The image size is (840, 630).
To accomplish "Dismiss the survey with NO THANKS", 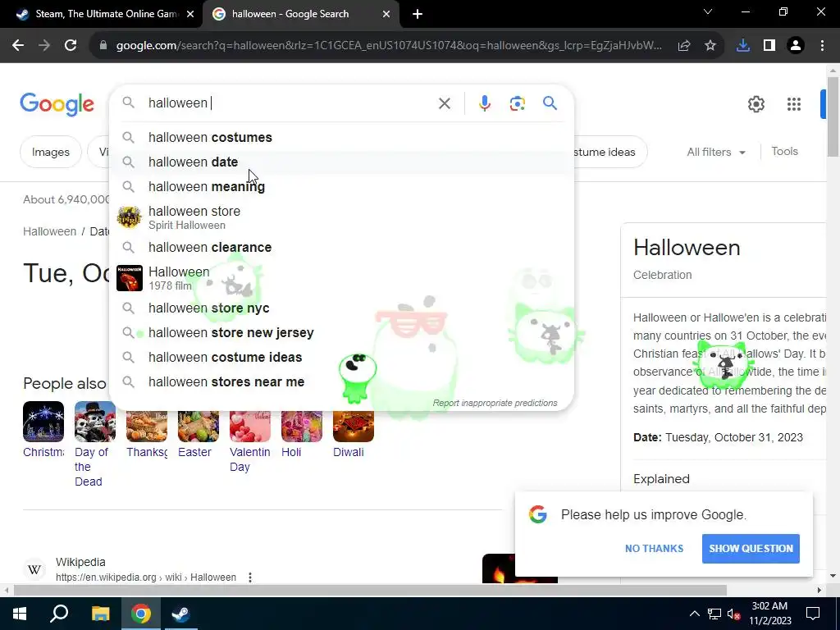I will click(654, 549).
